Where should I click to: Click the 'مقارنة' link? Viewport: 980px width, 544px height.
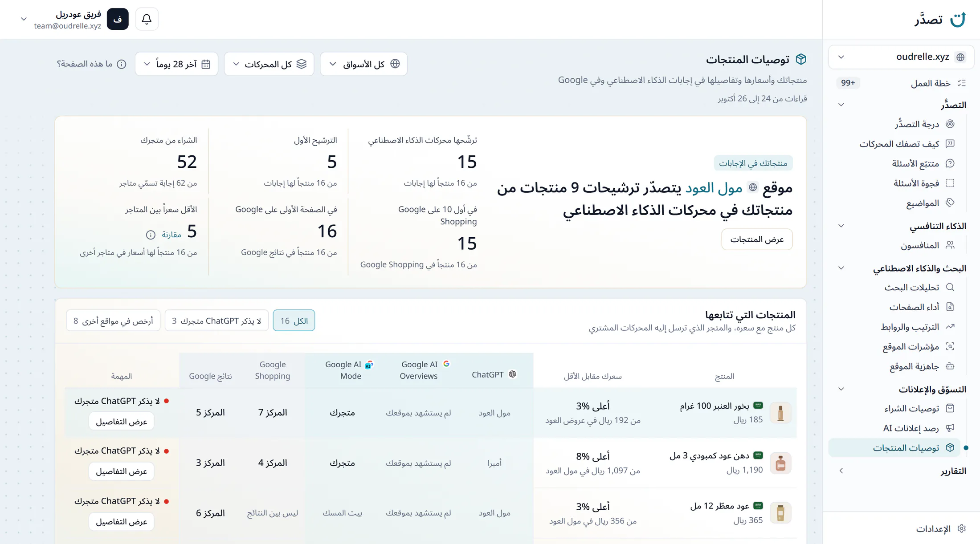[x=171, y=234]
